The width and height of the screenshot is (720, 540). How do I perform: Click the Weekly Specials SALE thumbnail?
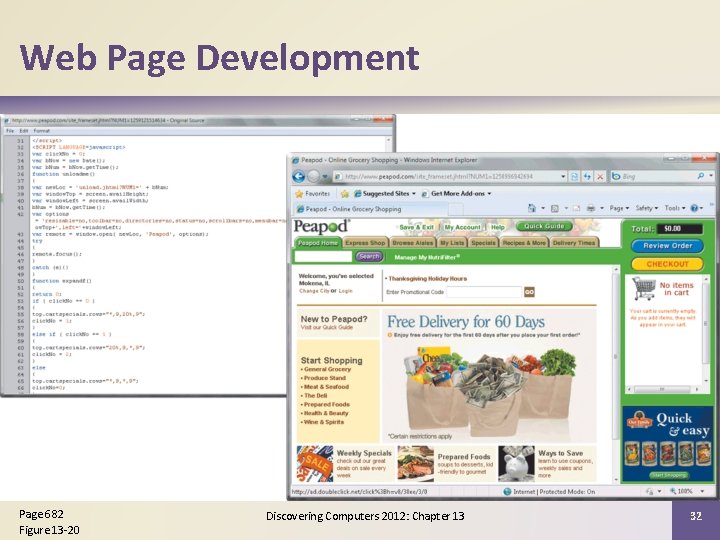[x=315, y=463]
